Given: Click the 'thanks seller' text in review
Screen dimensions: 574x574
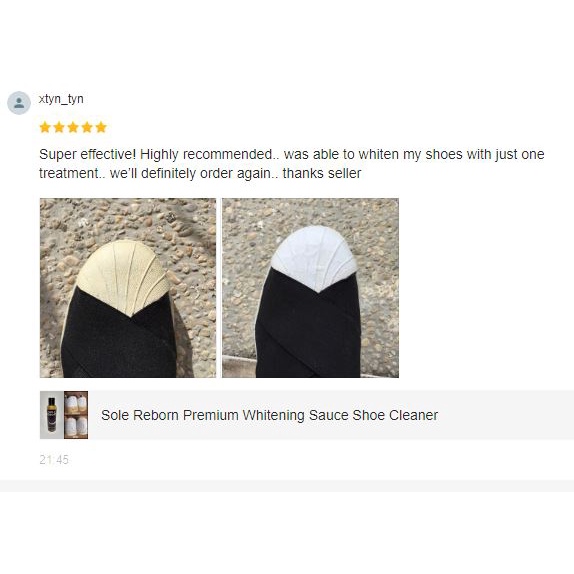Looking at the screenshot, I should 322,173.
